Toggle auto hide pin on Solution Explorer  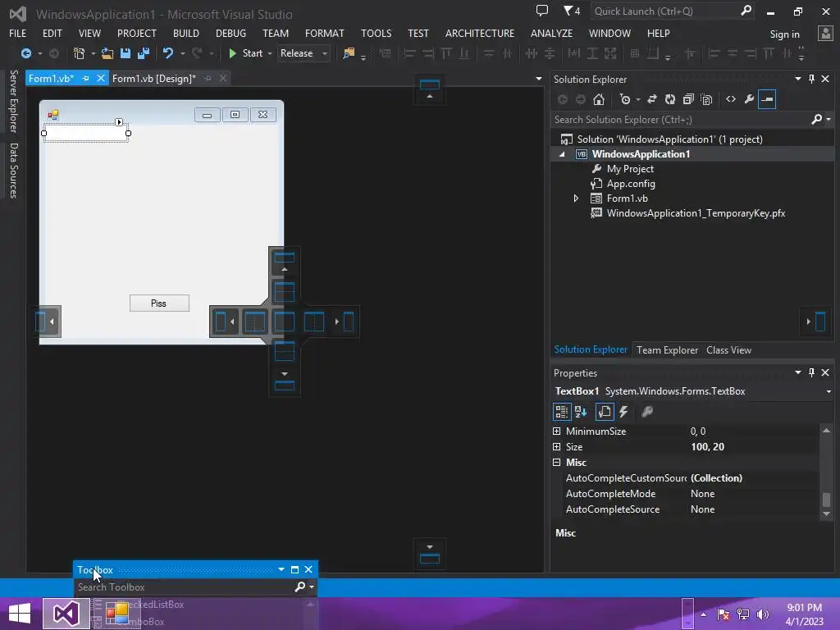click(x=811, y=79)
